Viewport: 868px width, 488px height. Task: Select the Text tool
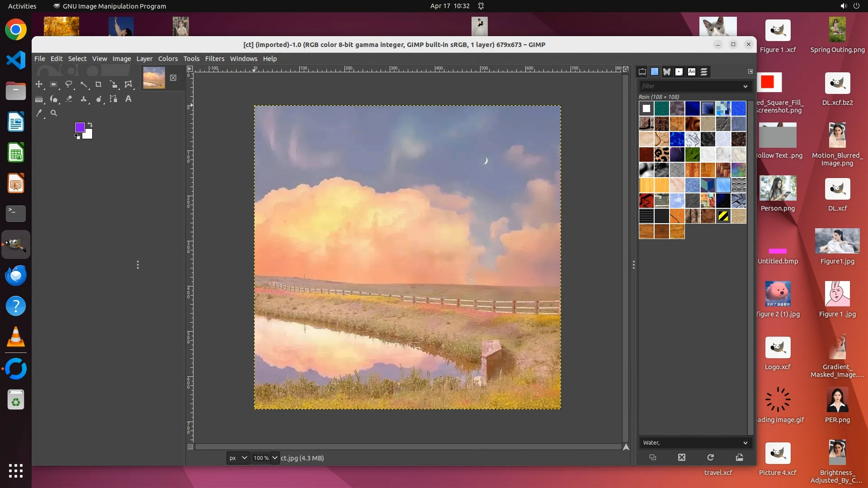point(128,99)
